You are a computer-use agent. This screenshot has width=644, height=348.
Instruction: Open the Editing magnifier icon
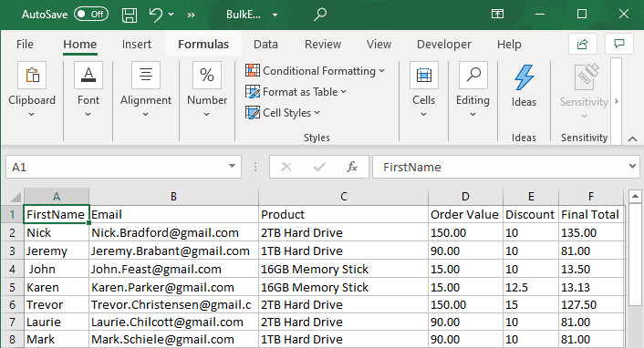(473, 75)
